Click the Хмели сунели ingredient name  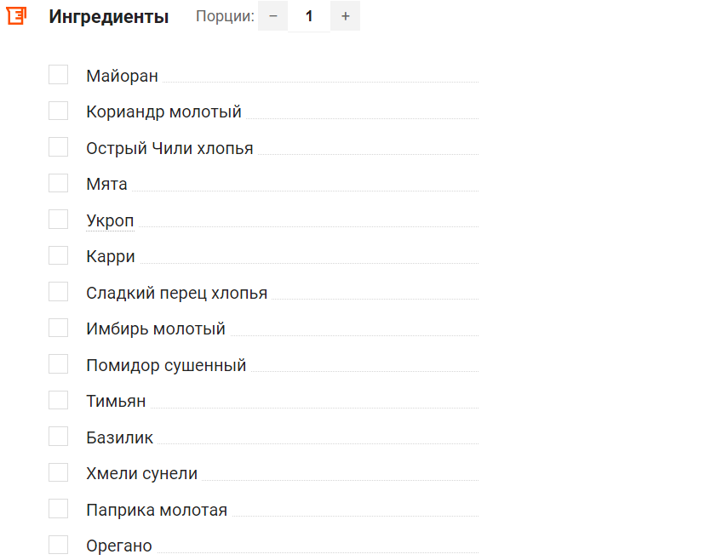[x=142, y=474]
